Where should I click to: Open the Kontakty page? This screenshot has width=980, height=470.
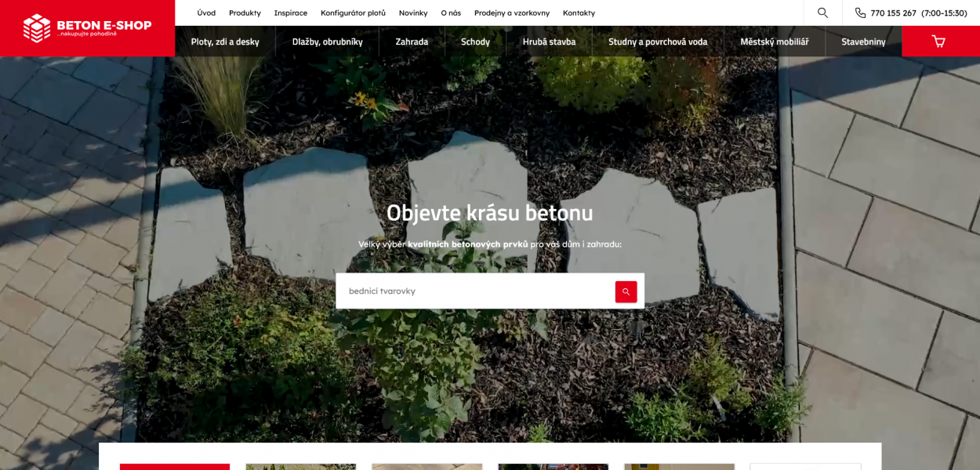tap(579, 13)
